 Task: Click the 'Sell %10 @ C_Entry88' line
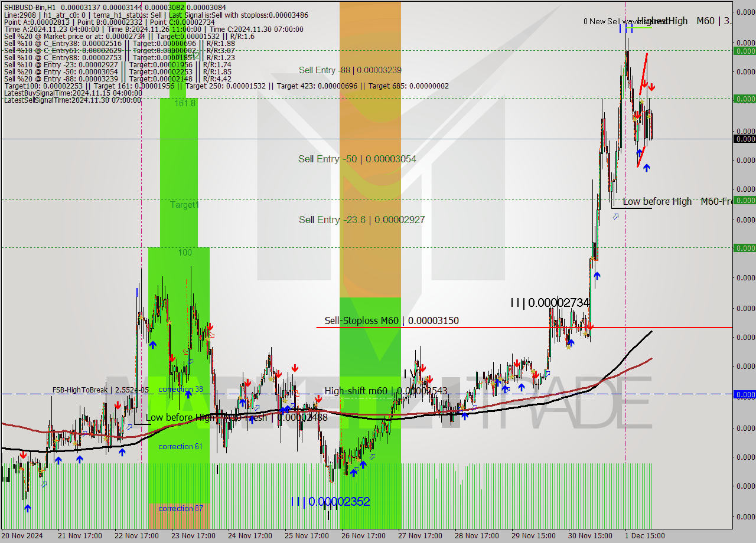point(119,57)
